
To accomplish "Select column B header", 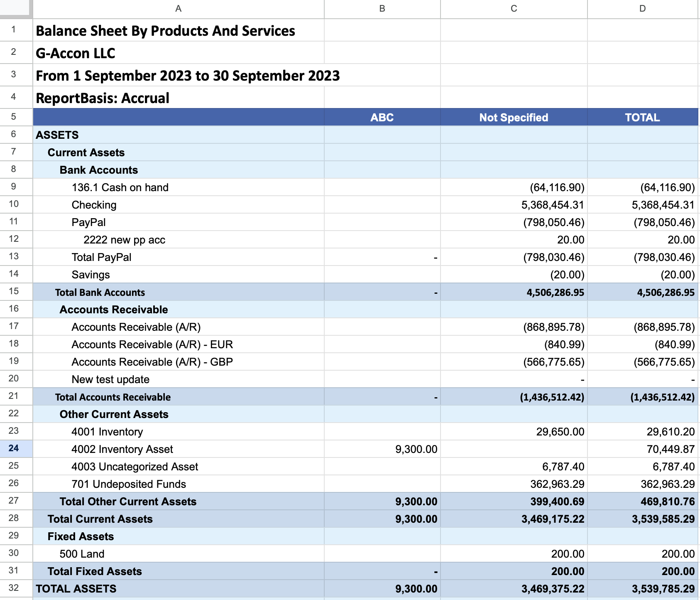I will (382, 9).
